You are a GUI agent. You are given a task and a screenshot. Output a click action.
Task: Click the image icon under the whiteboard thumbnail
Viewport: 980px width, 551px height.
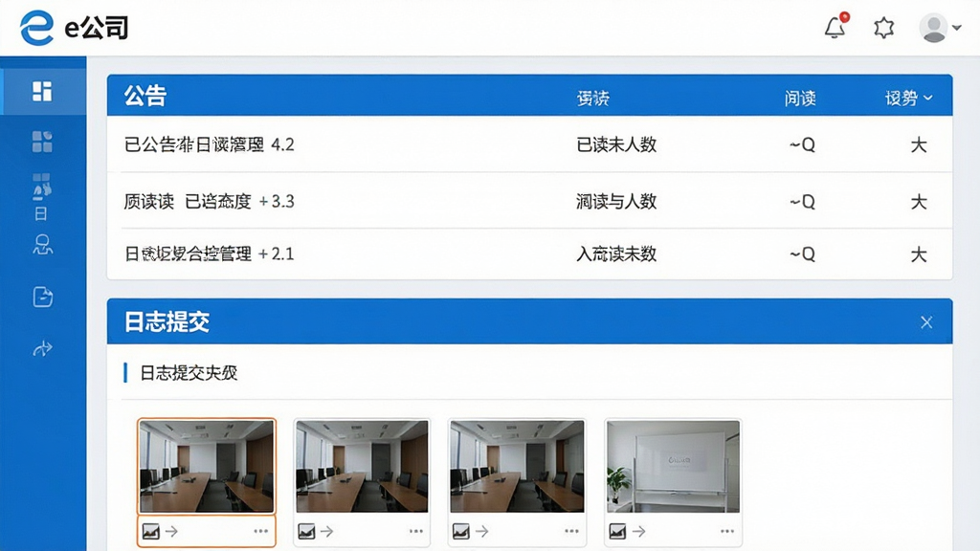(x=617, y=532)
